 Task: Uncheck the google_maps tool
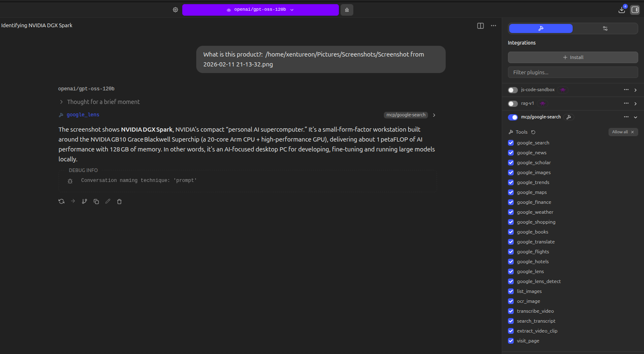click(511, 192)
